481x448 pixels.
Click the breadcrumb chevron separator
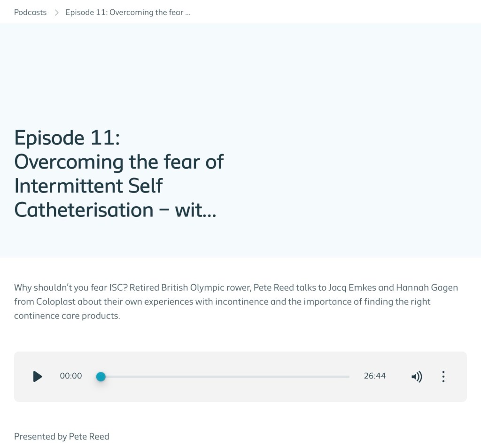coord(56,12)
